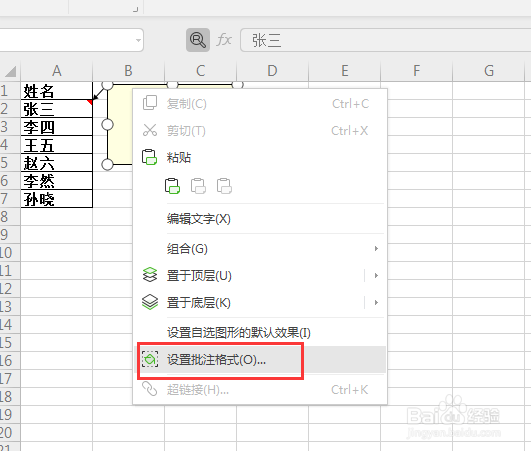The width and height of the screenshot is (531, 451).
Task: Select row 15 header
Action: point(10,343)
